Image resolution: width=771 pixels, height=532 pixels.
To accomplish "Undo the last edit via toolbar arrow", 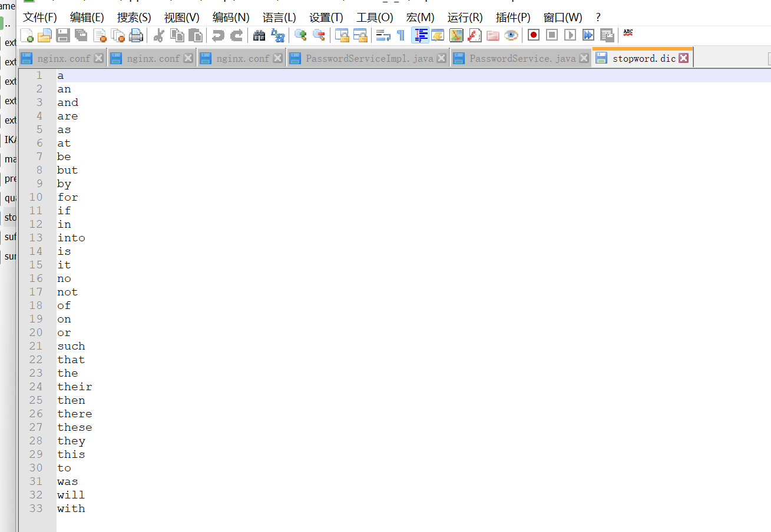I will (218, 35).
